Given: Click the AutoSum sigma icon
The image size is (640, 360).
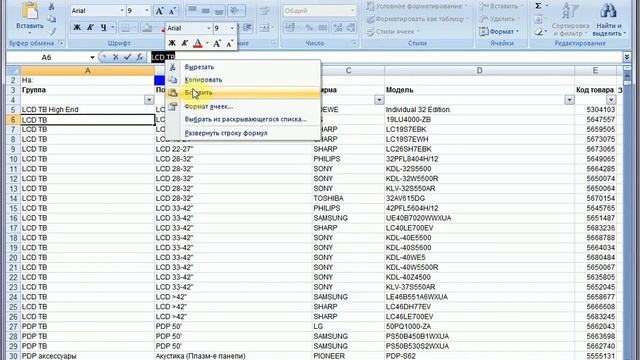Looking at the screenshot, I should (x=538, y=6).
